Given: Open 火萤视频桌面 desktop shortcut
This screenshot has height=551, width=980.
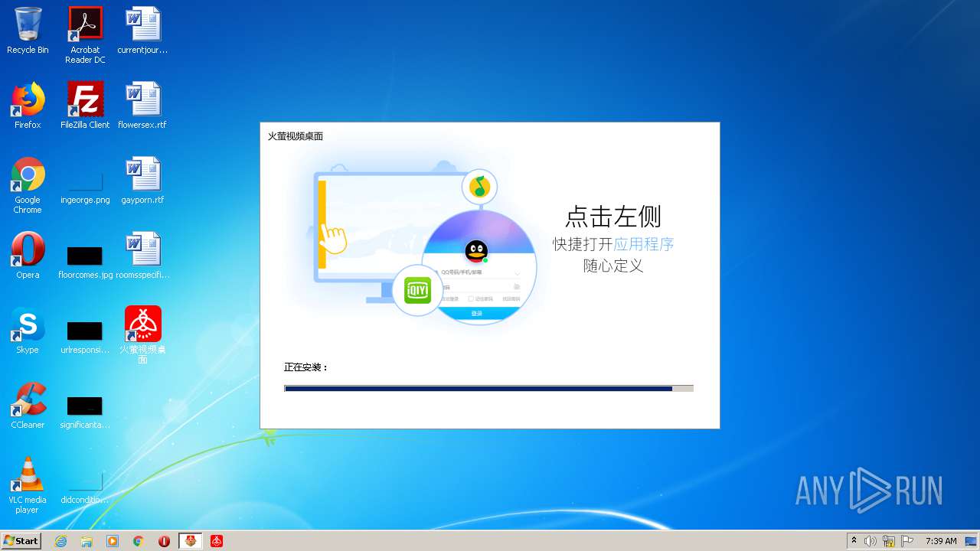Looking at the screenshot, I should (142, 335).
